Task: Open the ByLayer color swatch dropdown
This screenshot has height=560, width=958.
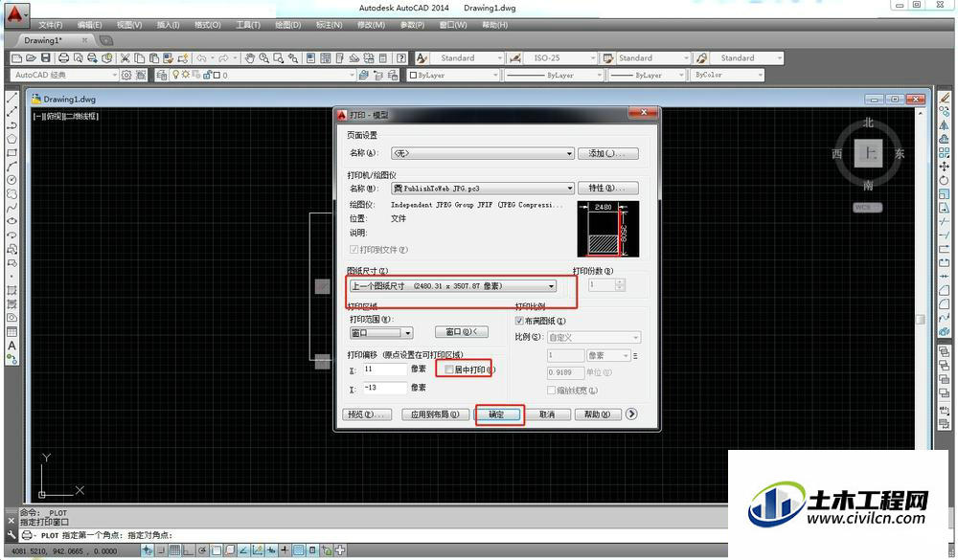Action: (x=453, y=75)
